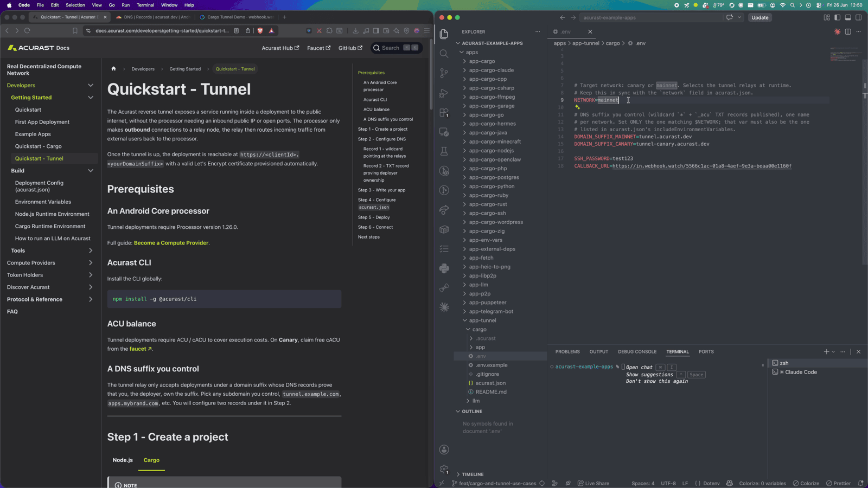Open the browser downloads icon
Screen dimensions: 868x488
tap(355, 31)
